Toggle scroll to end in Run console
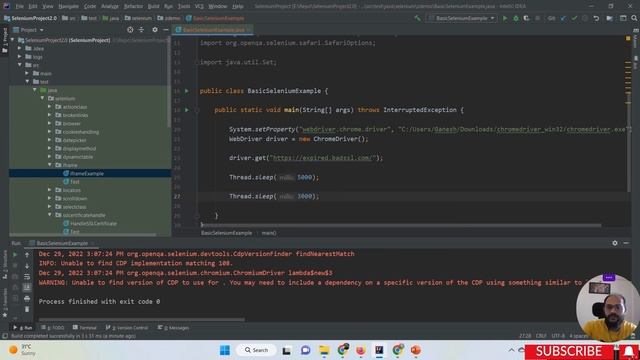Screen dimensions: 640x360 [x=27, y=287]
